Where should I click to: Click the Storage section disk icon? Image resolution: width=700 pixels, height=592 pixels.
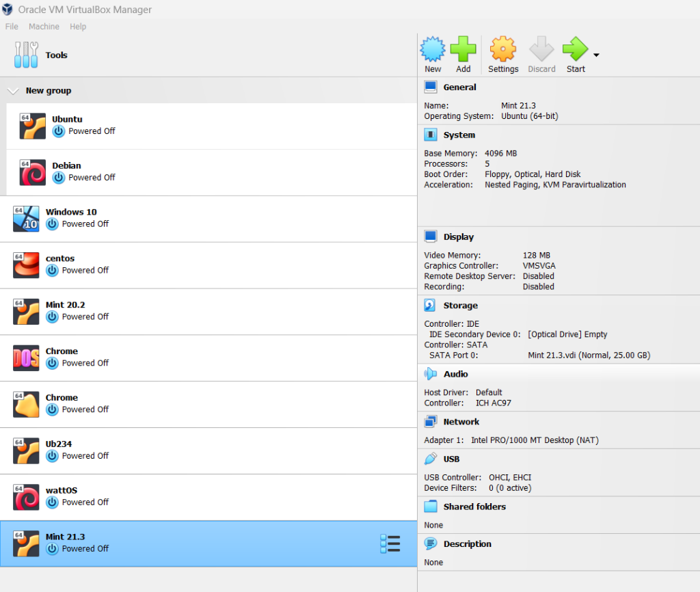click(431, 306)
